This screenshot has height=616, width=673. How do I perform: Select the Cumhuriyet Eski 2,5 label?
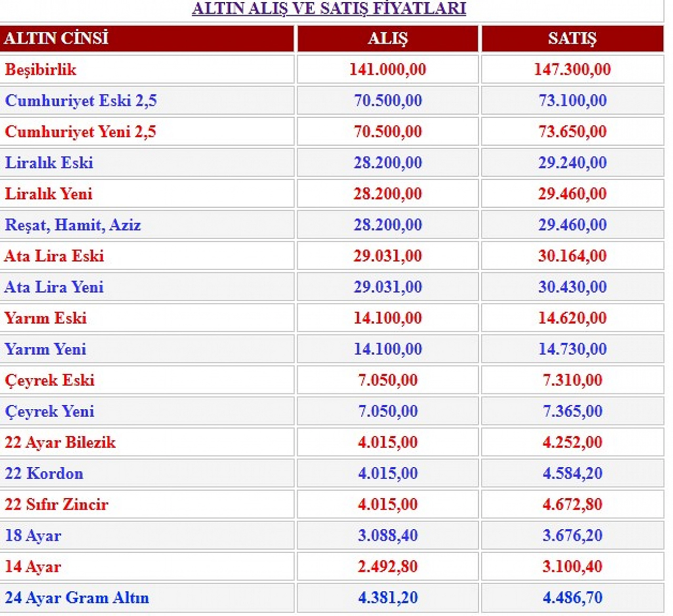81,100
